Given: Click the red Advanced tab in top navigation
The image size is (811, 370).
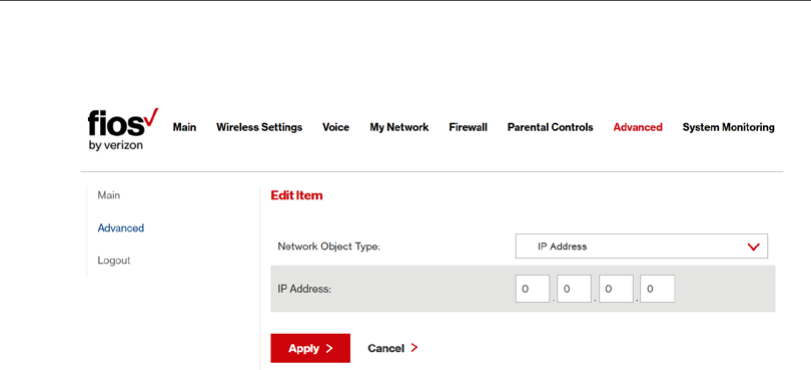Looking at the screenshot, I should [638, 127].
